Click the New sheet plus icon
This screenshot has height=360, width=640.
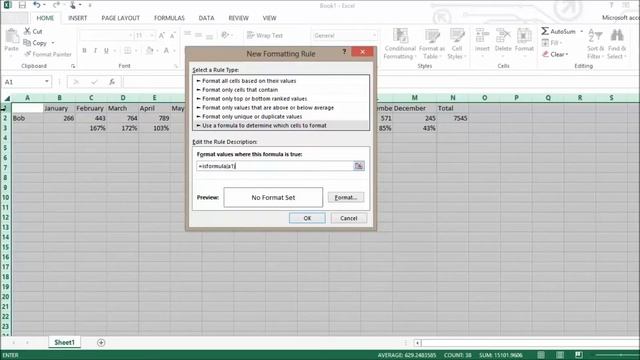tap(101, 342)
